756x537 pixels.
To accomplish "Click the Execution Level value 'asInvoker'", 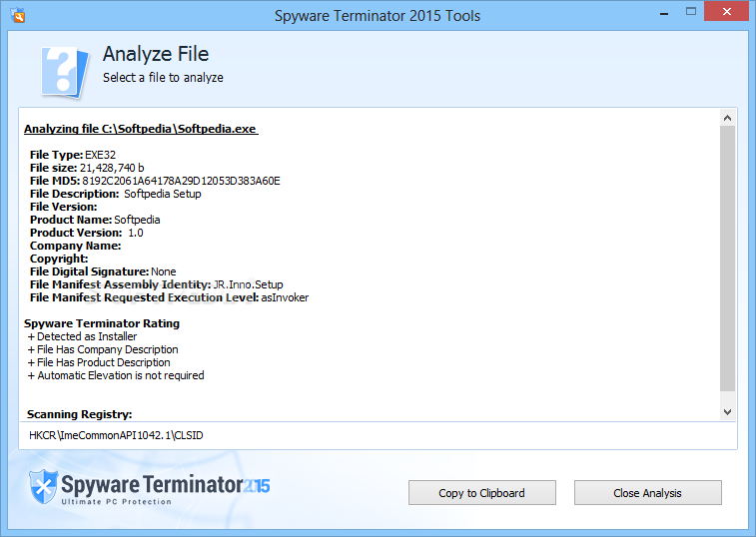I will 285,297.
